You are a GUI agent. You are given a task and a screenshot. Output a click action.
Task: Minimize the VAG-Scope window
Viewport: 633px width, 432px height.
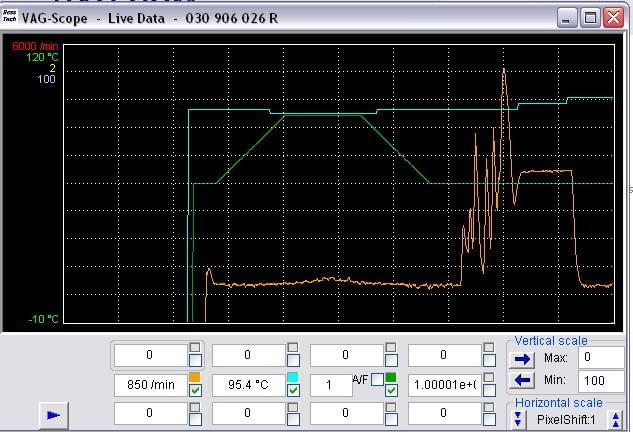pos(566,18)
